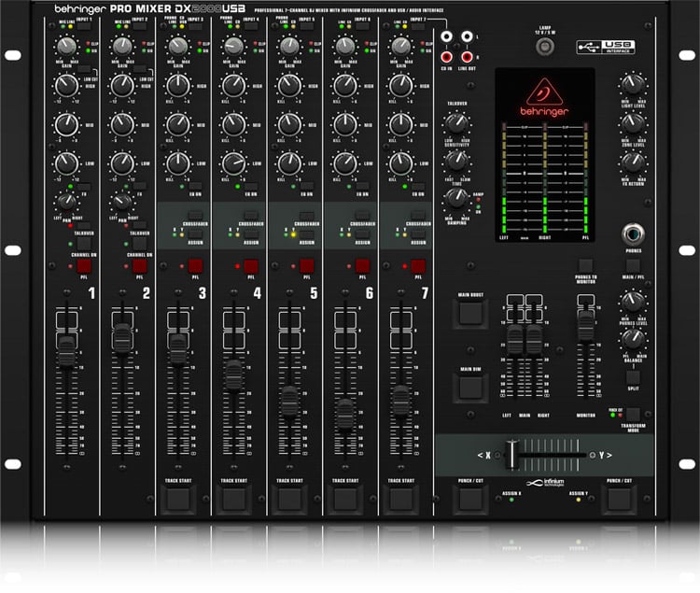700x593 pixels.
Task: Click the FX RETURN knob
Action: point(633,162)
